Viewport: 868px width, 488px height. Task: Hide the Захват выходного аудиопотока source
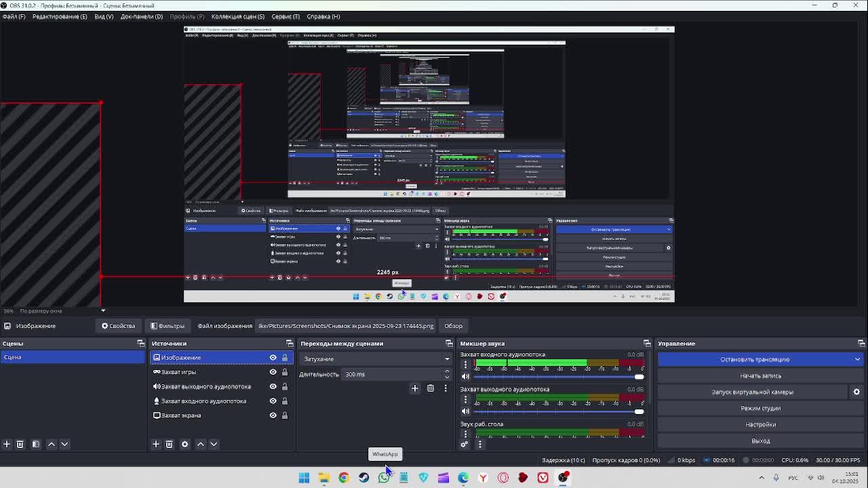(273, 386)
